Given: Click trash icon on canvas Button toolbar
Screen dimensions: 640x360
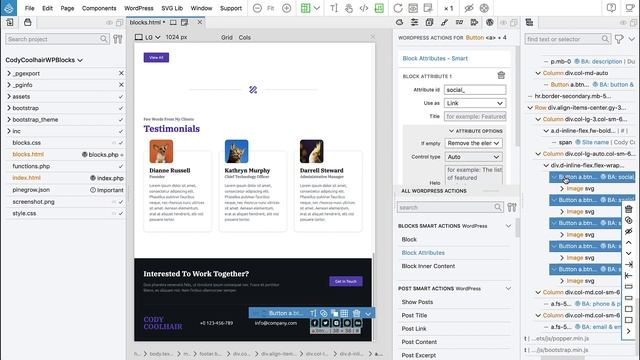Looking at the screenshot, I should pyautogui.click(x=356, y=313).
